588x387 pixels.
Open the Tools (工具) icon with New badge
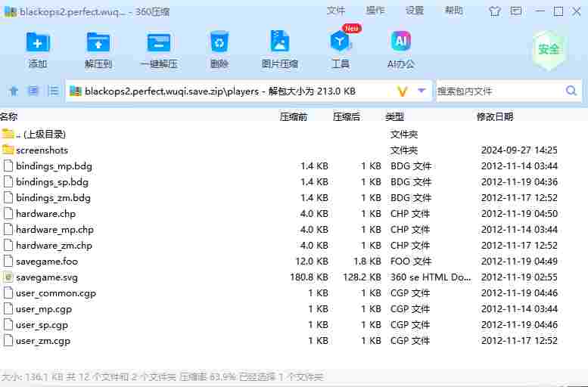click(x=340, y=41)
